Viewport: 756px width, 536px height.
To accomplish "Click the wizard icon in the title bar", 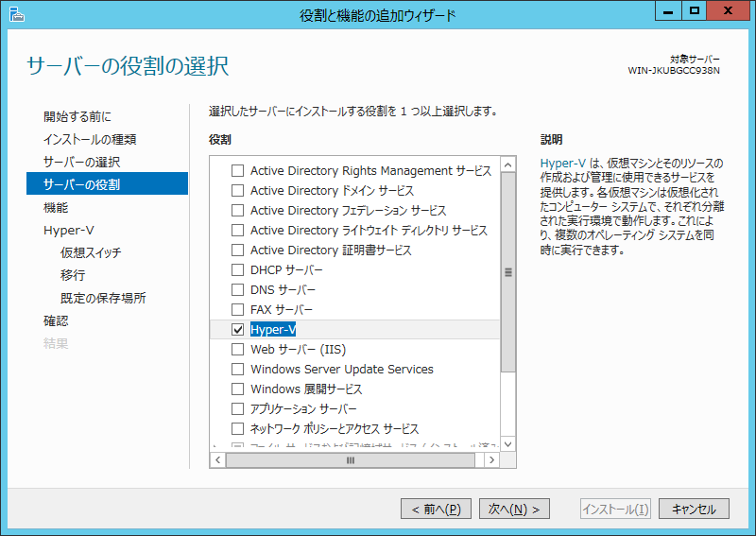I will click(x=16, y=14).
